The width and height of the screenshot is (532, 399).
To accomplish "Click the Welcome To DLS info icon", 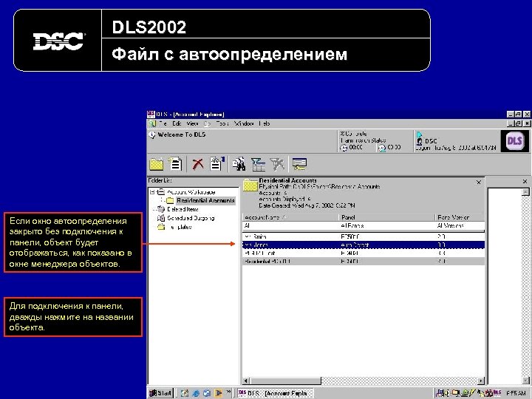I will pos(152,135).
